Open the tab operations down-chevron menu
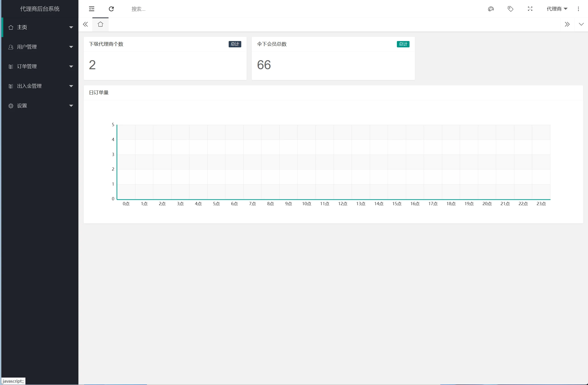The image size is (588, 385). click(581, 24)
